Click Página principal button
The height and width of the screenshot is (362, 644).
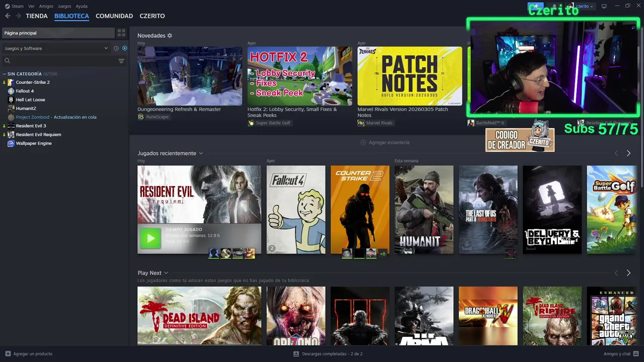(x=58, y=33)
